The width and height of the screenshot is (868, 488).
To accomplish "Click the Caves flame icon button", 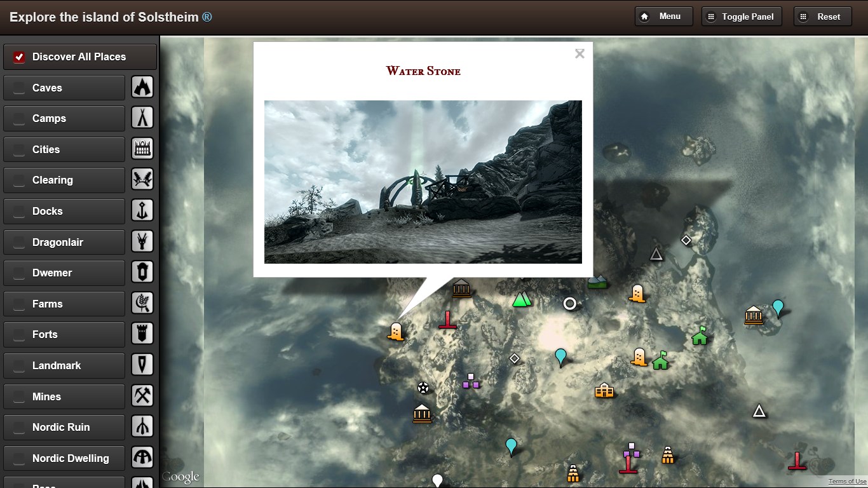I will (x=142, y=87).
